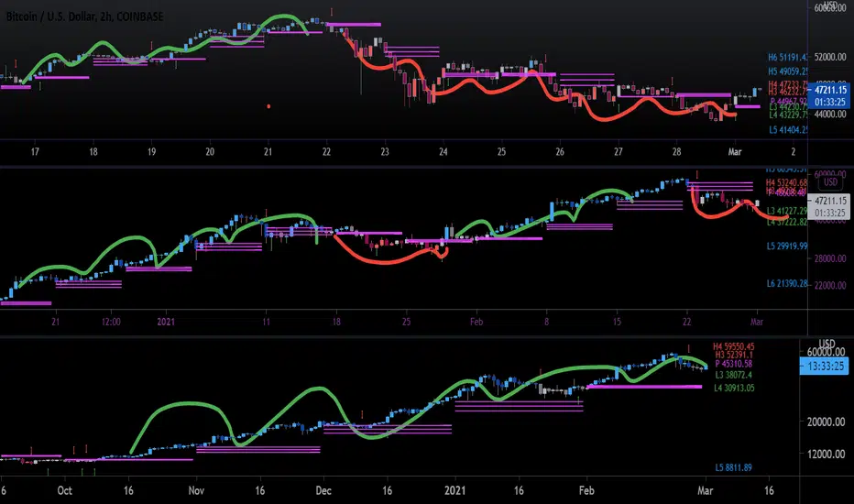Select the L5 41404 pivot level label
The image size is (854, 504).
click(x=788, y=130)
